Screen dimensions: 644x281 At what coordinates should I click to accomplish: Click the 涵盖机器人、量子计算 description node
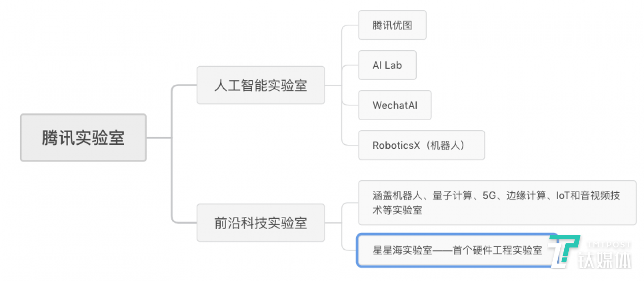coord(497,202)
